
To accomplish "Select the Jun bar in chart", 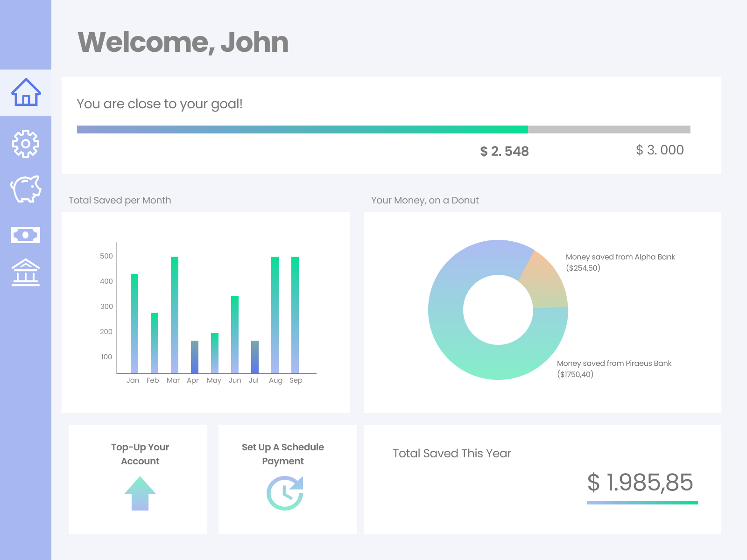I will click(235, 335).
